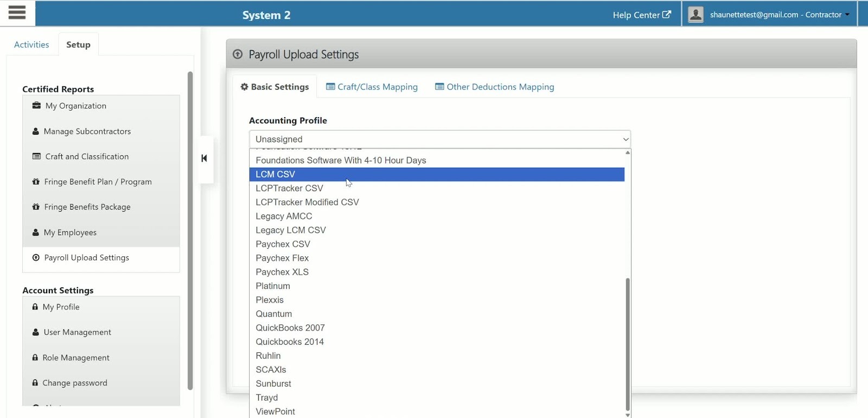Click the Craft and Classification list icon
Screen dimensions: 868x418
point(36,156)
